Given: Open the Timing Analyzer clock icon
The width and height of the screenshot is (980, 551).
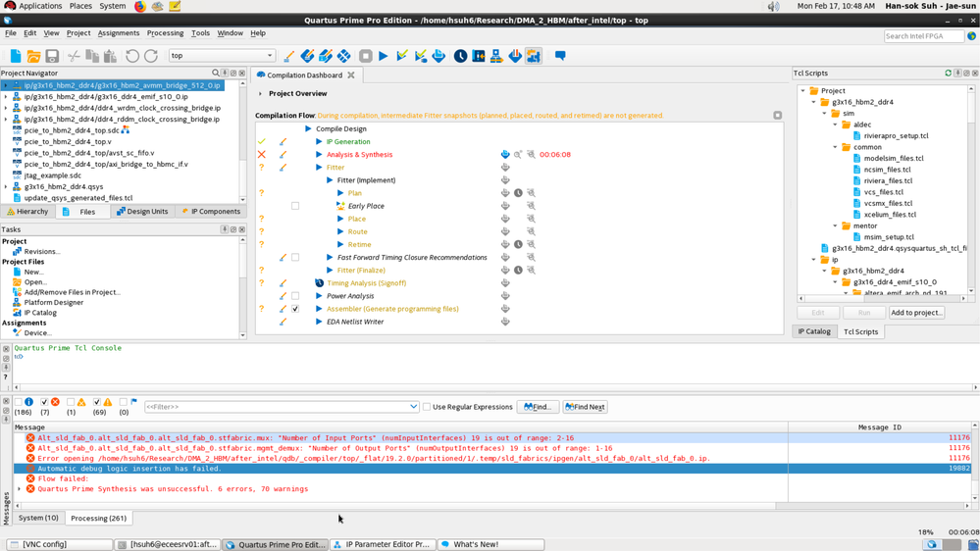Looking at the screenshot, I should point(460,56).
